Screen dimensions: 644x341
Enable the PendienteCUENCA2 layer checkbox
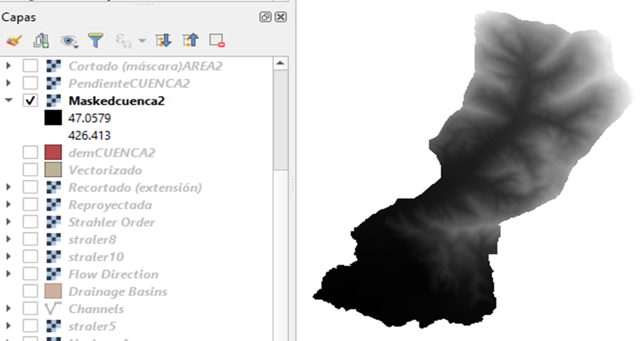click(30, 83)
